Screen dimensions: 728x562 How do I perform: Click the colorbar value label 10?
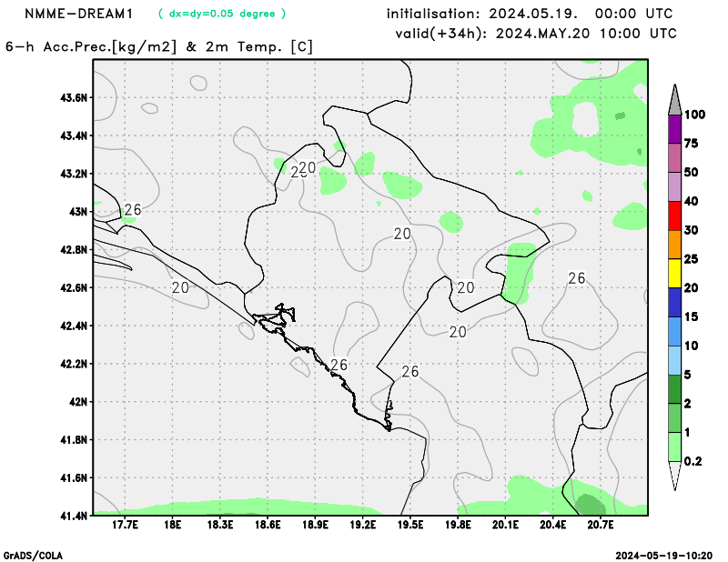coord(692,346)
